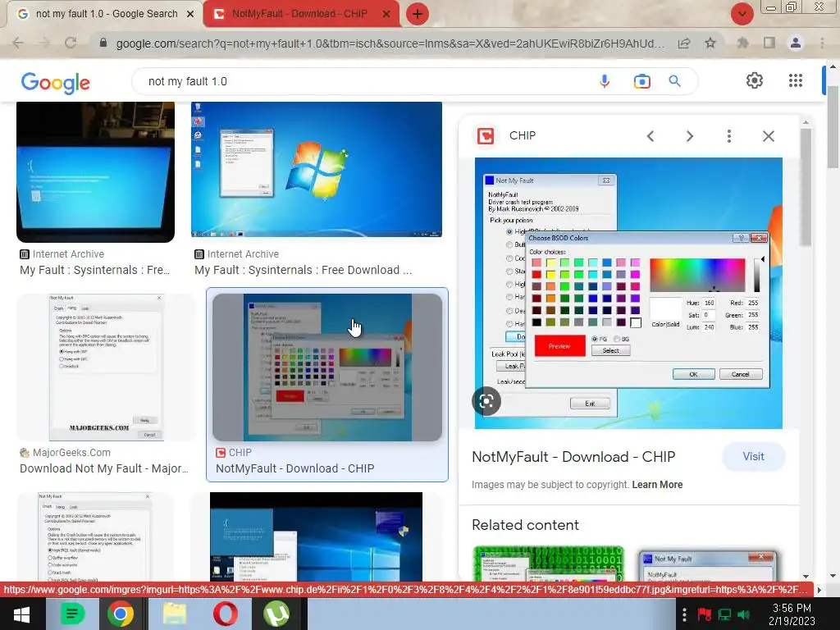
Task: Select the blue screen laptop photo thumbnail
Action: tap(95, 172)
